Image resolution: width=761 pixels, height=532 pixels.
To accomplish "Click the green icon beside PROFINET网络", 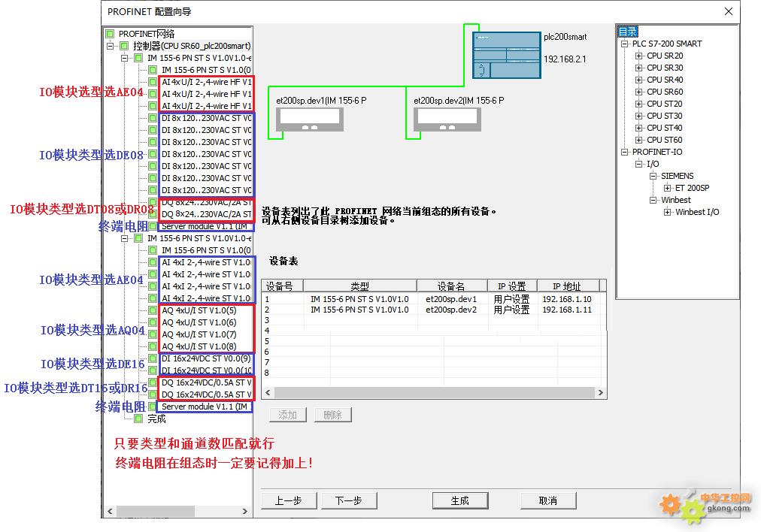I will (x=111, y=34).
